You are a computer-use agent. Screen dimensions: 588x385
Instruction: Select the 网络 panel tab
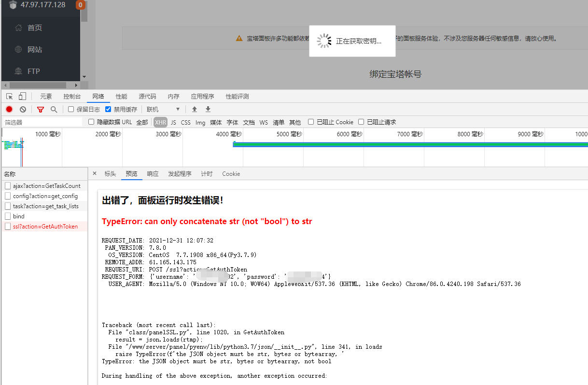(x=98, y=97)
